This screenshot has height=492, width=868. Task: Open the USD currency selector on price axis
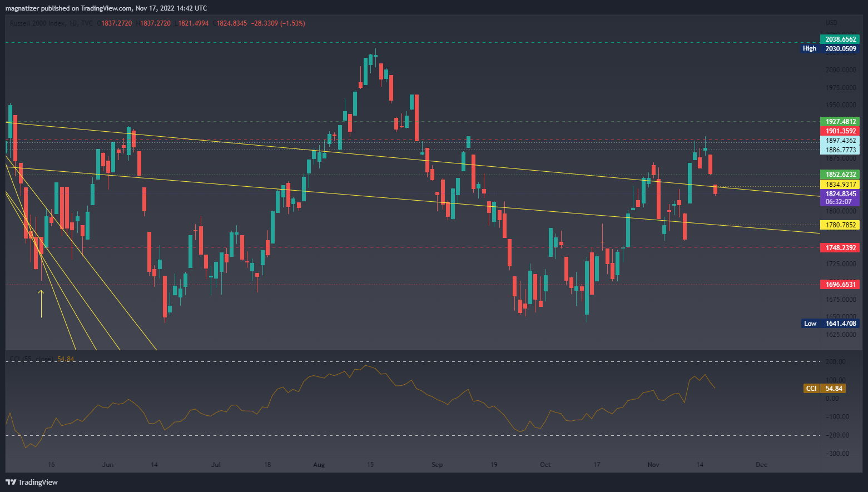tap(831, 23)
